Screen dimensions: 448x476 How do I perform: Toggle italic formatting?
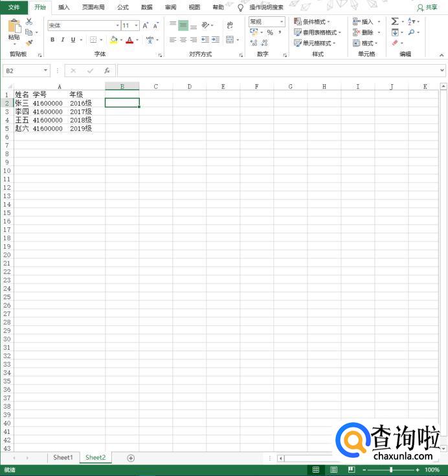pyautogui.click(x=62, y=40)
